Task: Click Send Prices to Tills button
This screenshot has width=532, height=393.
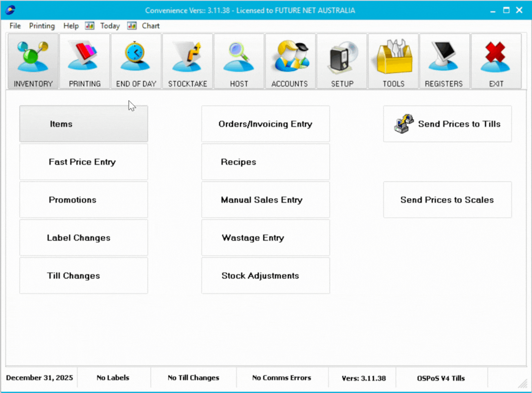Action: click(447, 124)
